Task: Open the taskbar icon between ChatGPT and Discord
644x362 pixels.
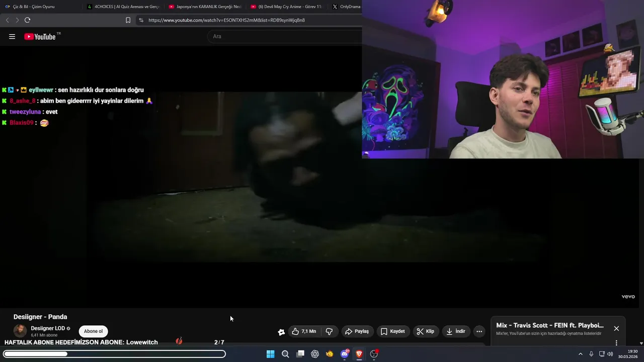Action: point(330,354)
